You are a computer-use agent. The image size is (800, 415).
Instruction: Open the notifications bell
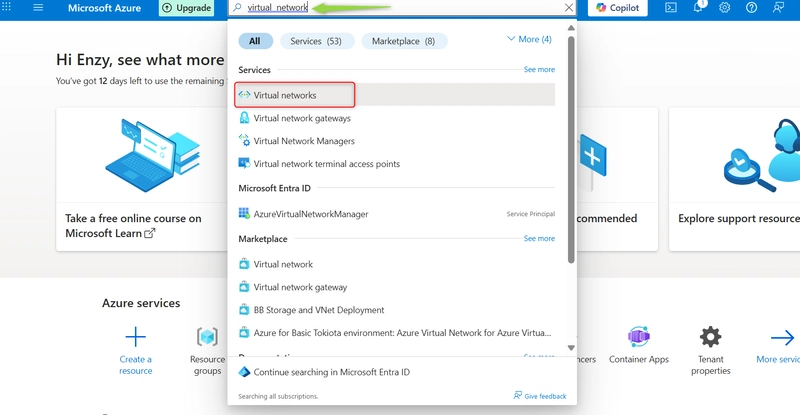click(x=698, y=8)
